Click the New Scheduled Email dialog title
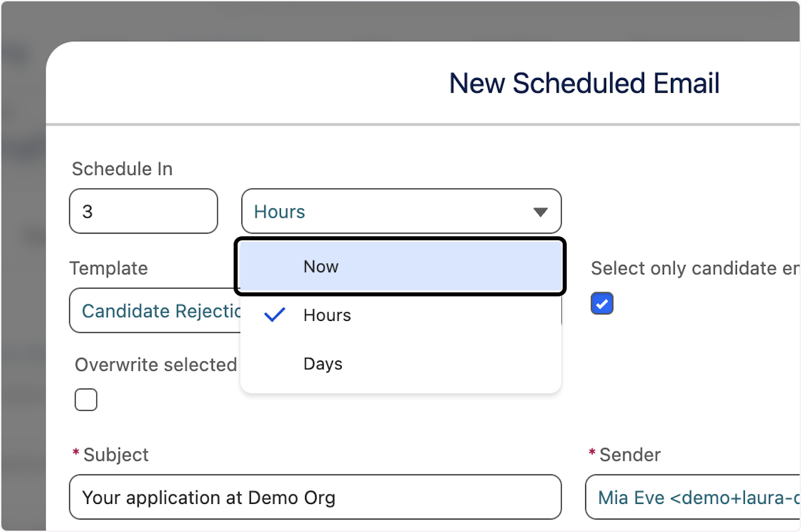Screen dimensions: 801x532 [x=584, y=83]
